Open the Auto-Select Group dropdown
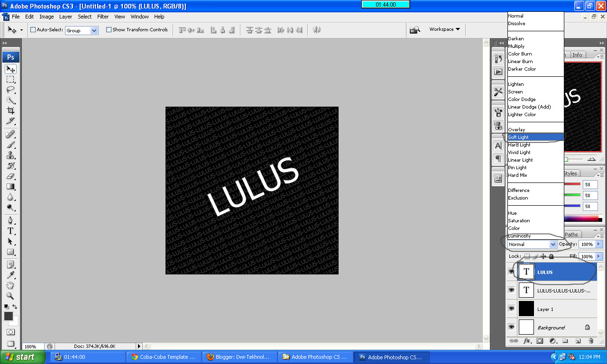 pos(94,30)
